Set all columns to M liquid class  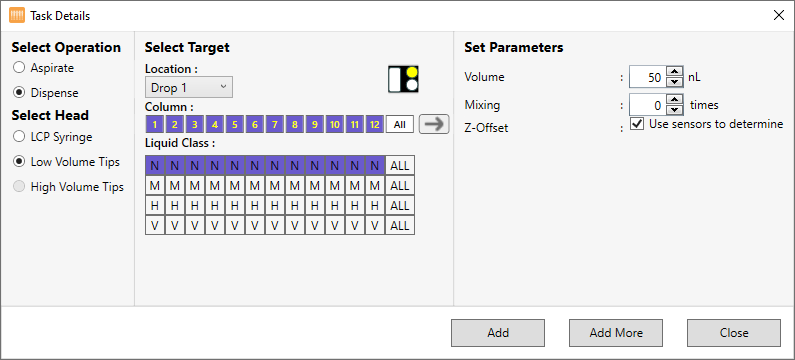[400, 186]
